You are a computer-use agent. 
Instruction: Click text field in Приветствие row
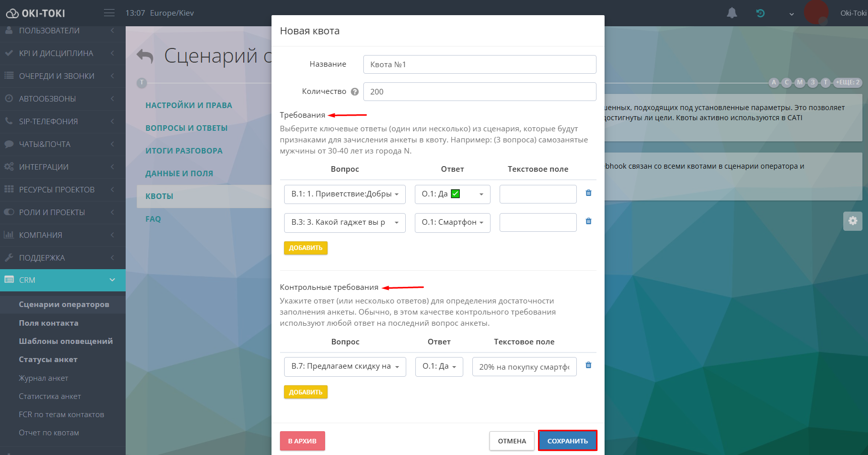coord(538,194)
